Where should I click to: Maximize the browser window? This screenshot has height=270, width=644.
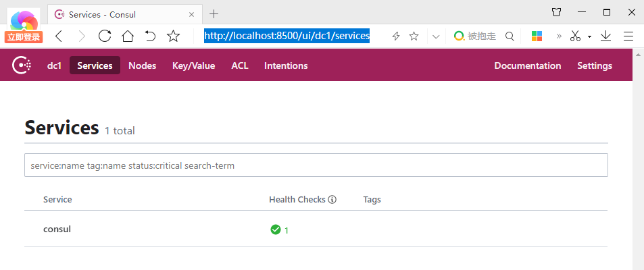click(x=607, y=12)
